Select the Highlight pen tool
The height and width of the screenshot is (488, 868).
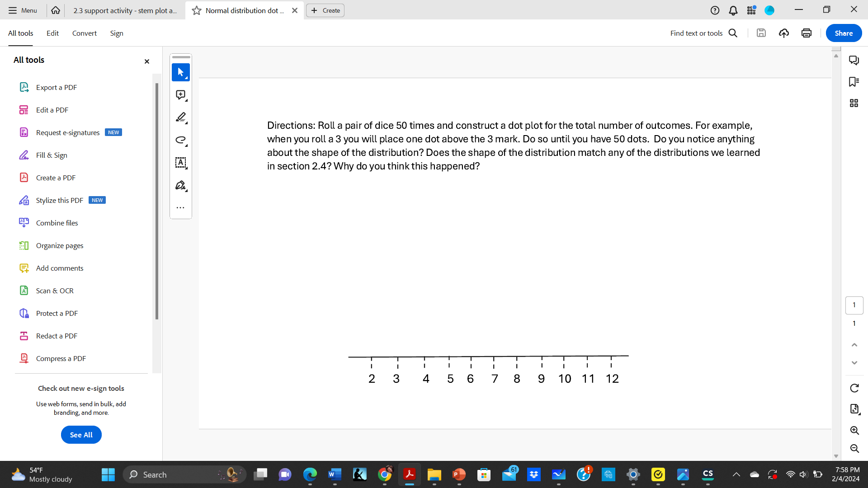tap(180, 117)
